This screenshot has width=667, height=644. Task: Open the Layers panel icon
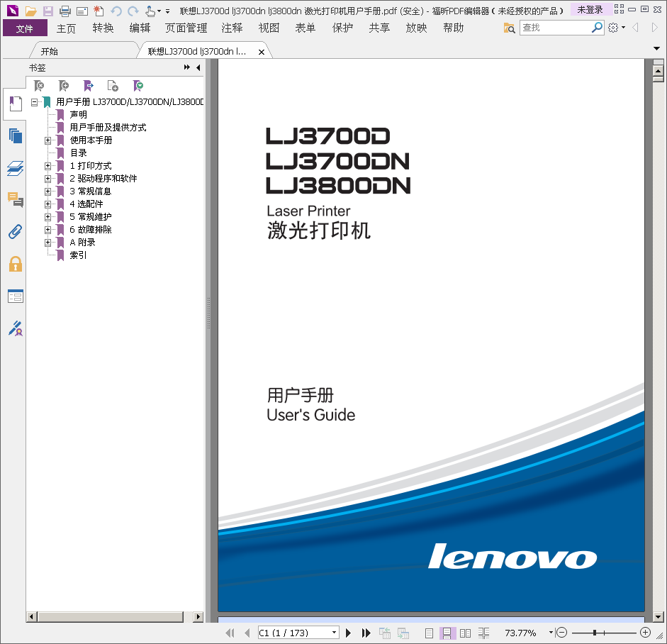click(x=16, y=168)
